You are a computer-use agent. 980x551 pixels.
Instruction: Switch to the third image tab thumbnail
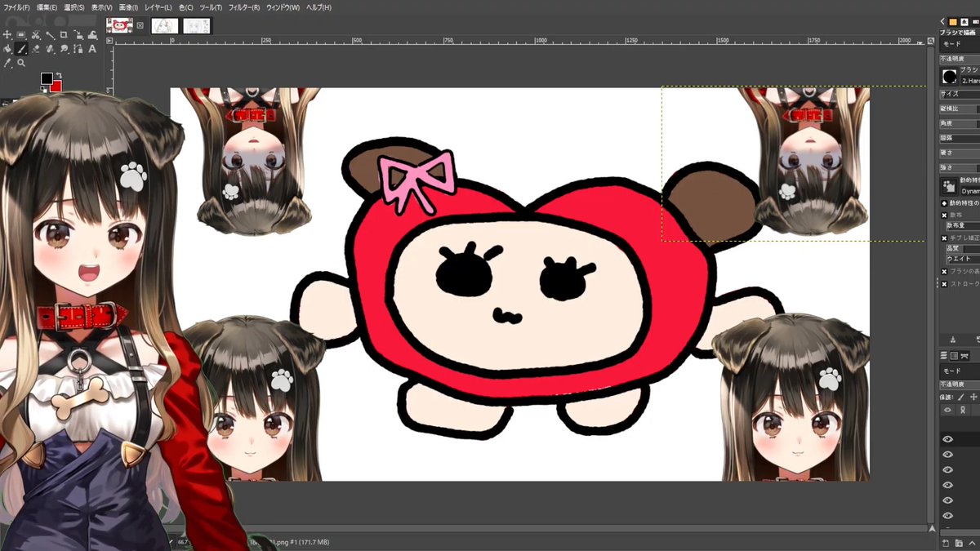tap(196, 26)
